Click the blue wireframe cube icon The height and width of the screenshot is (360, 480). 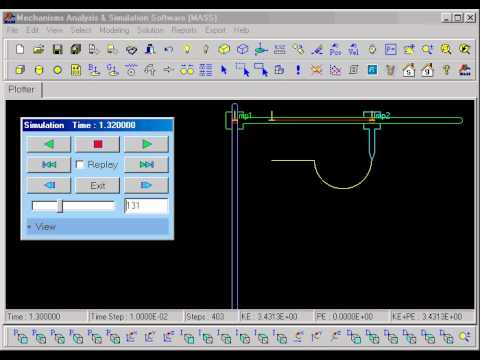point(243,50)
